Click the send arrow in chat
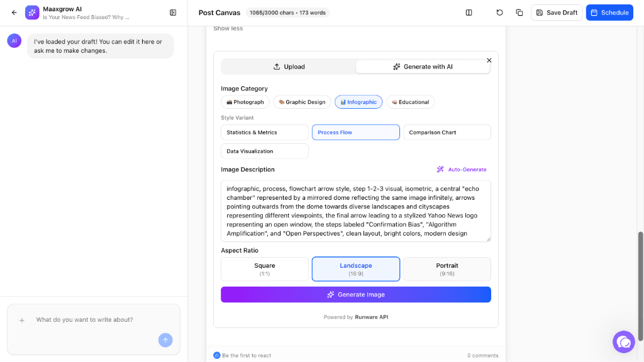 coord(165,340)
